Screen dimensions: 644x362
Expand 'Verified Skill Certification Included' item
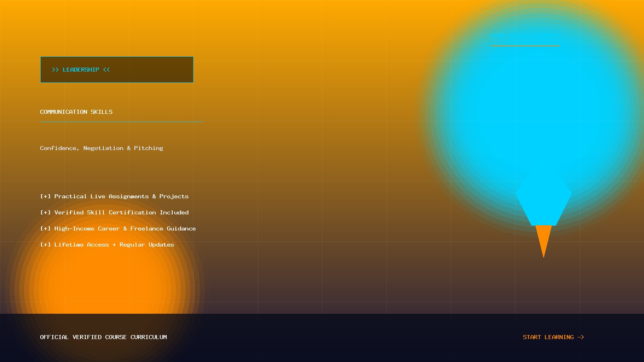[x=114, y=212]
